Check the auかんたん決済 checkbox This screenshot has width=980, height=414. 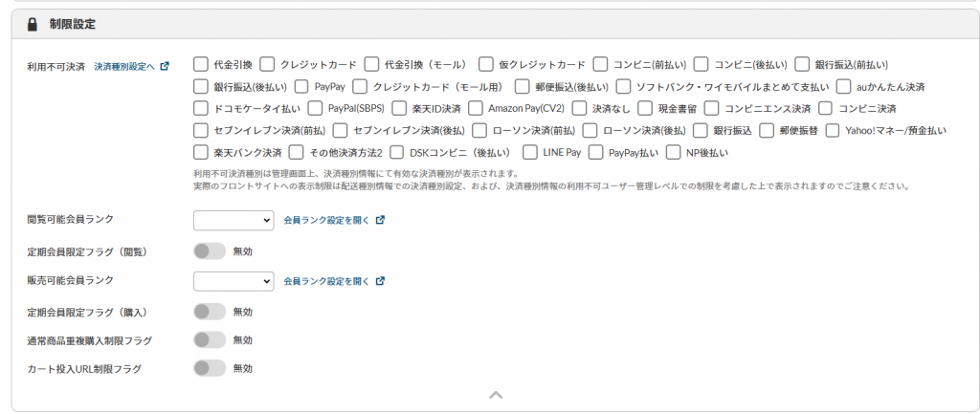(843, 86)
